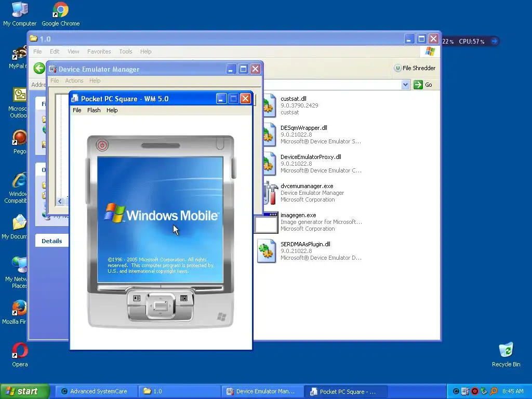Viewport: 532px width, 399px height.
Task: Open Flash menu in Pocket PC Square window
Action: point(94,110)
